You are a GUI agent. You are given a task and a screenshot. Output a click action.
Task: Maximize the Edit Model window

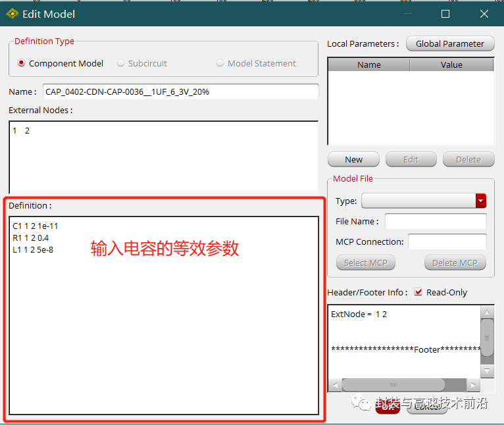pos(445,14)
